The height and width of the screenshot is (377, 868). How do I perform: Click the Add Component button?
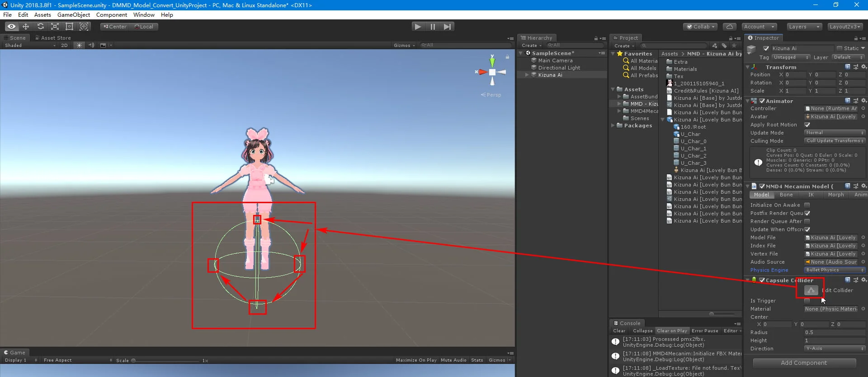coord(804,363)
